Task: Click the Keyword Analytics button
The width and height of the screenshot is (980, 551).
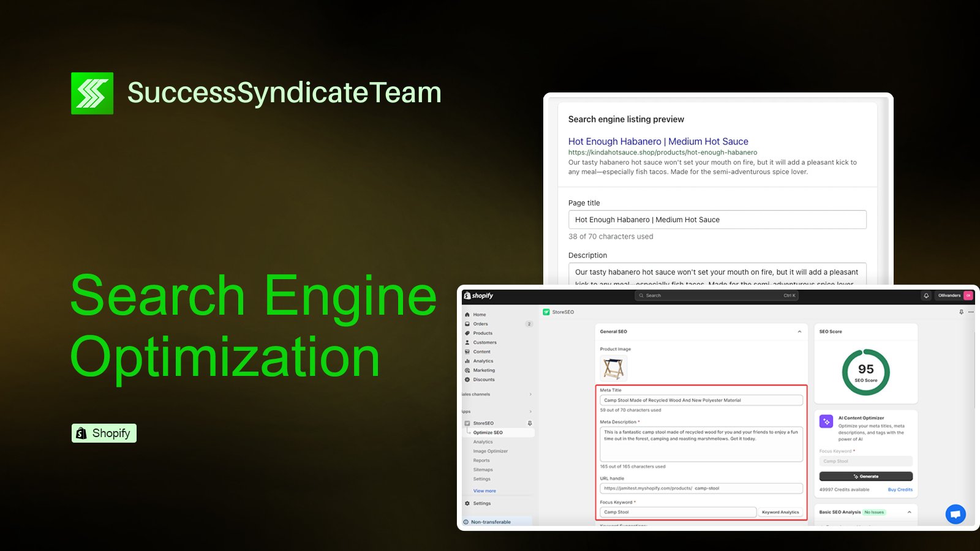Action: point(780,512)
